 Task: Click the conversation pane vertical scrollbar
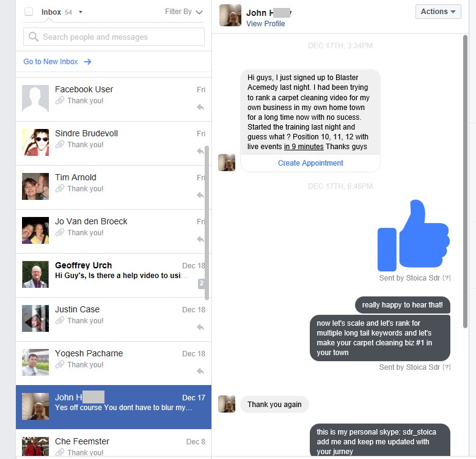pos(465,182)
